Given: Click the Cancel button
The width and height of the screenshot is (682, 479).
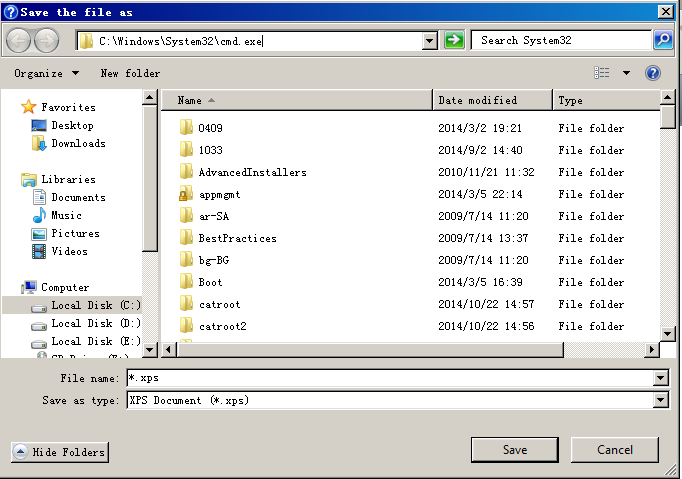Looking at the screenshot, I should click(615, 450).
